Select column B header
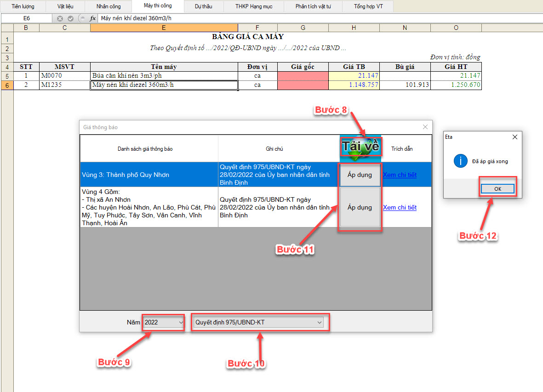 pos(26,28)
